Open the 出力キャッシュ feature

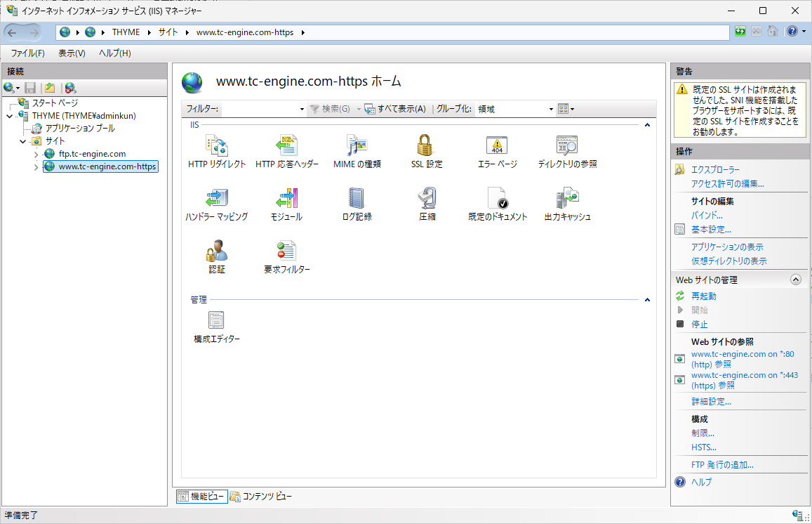(x=567, y=204)
